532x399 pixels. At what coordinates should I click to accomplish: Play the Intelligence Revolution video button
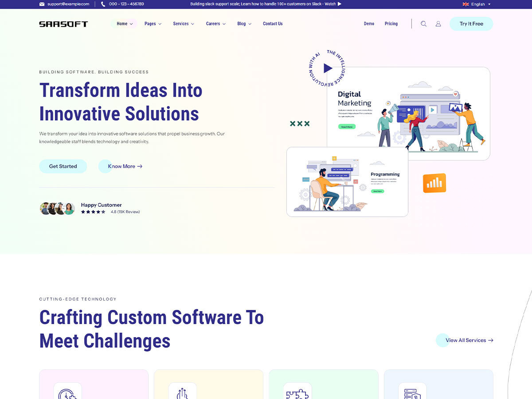pos(328,68)
